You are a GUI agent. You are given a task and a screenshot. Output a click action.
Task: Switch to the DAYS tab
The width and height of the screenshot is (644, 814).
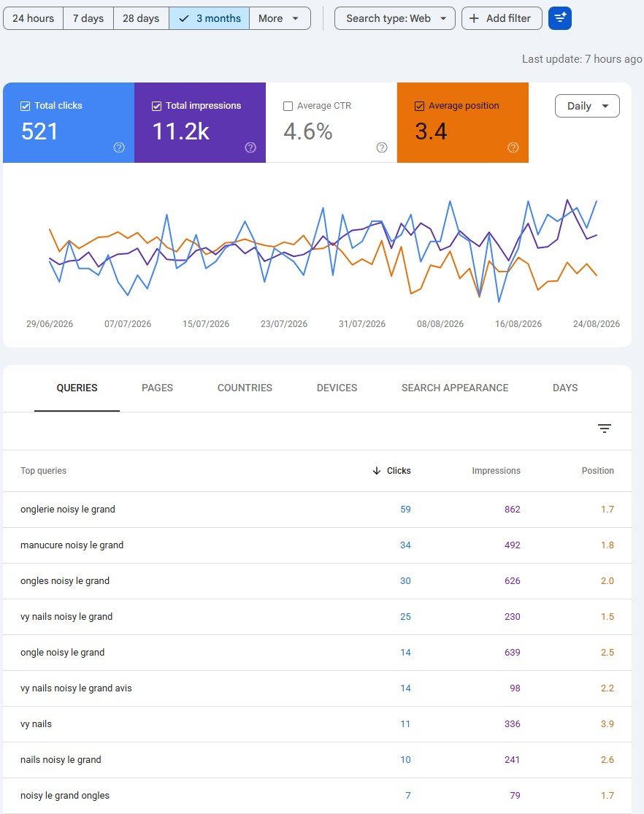coord(565,388)
